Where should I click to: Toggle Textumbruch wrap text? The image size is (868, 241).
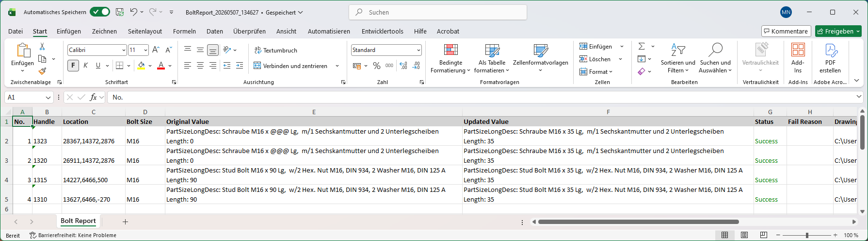(x=275, y=50)
